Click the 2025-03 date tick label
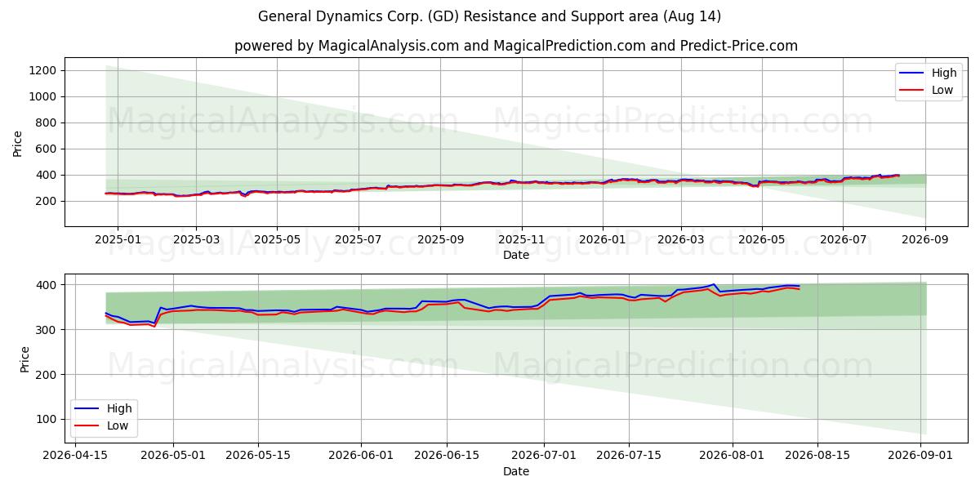 [196, 240]
